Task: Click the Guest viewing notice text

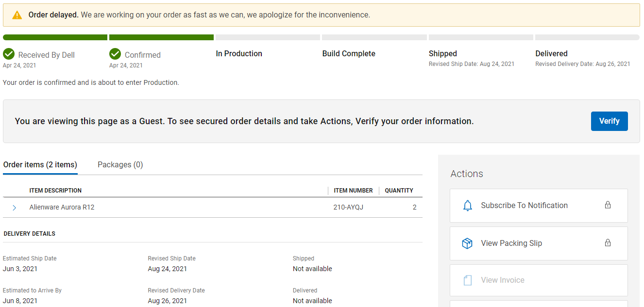Action: pos(244,121)
